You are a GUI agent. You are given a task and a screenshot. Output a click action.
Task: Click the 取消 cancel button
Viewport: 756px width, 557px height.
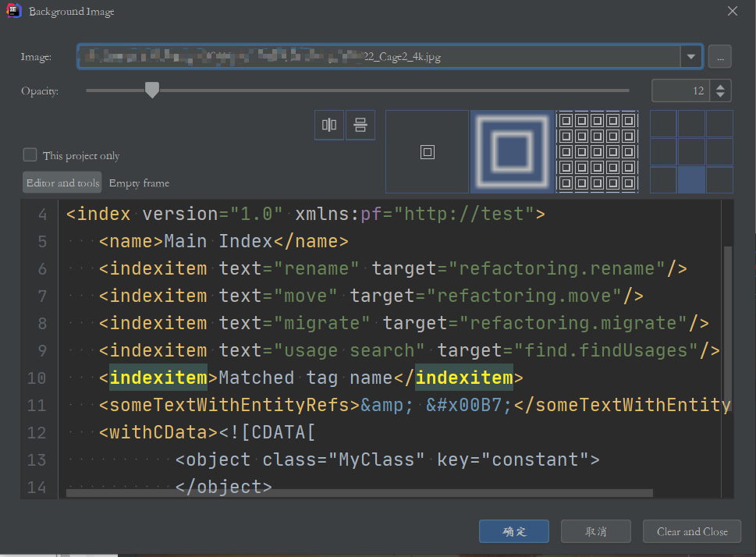tap(596, 531)
